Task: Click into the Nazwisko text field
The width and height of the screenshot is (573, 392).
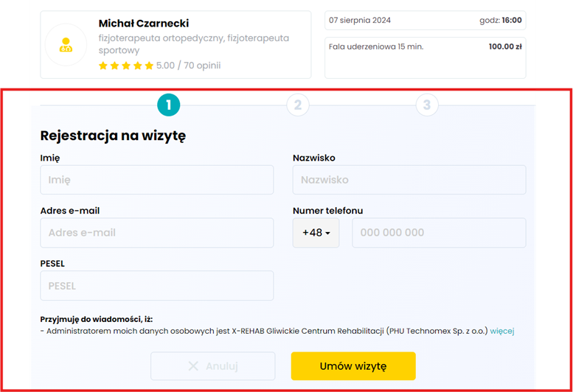Action: (x=409, y=180)
